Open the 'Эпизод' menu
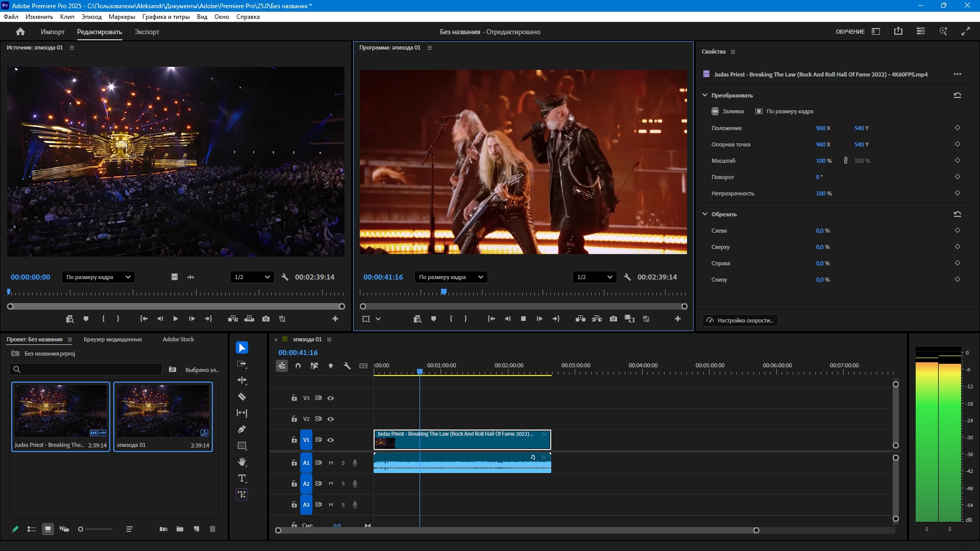The width and height of the screenshot is (980, 551). coord(91,17)
